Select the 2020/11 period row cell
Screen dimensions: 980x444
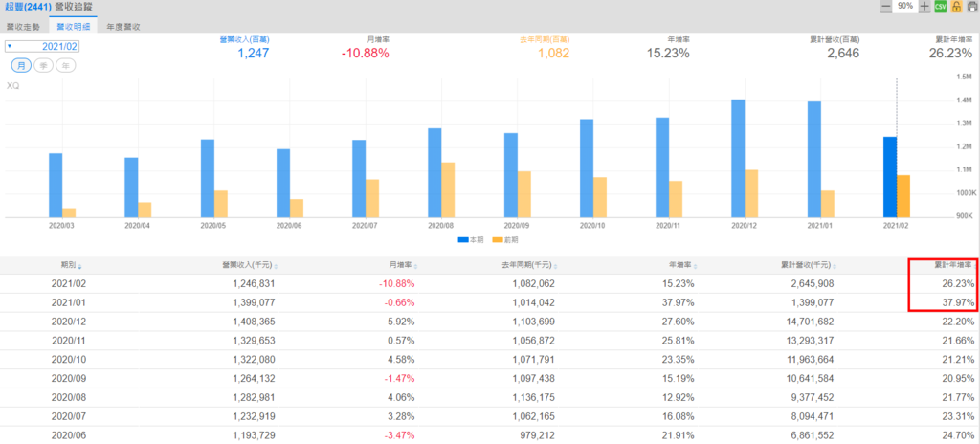(x=69, y=341)
